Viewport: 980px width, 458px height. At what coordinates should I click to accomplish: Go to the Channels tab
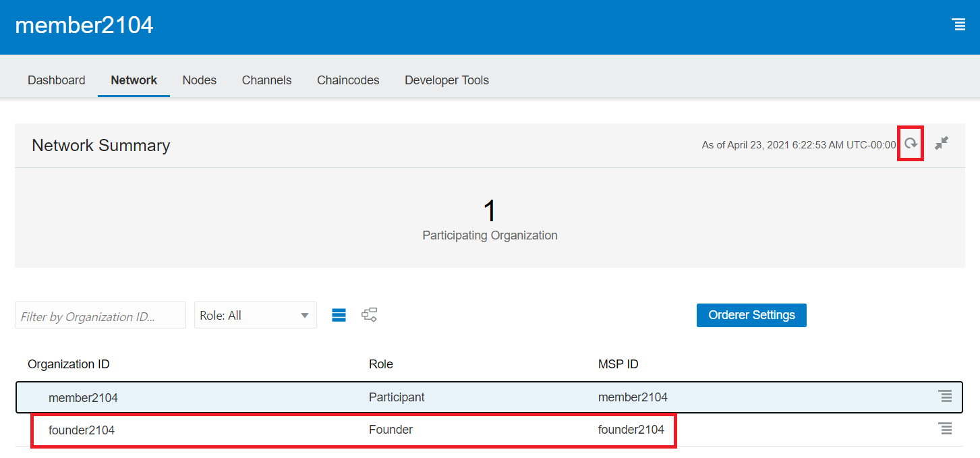coord(266,80)
